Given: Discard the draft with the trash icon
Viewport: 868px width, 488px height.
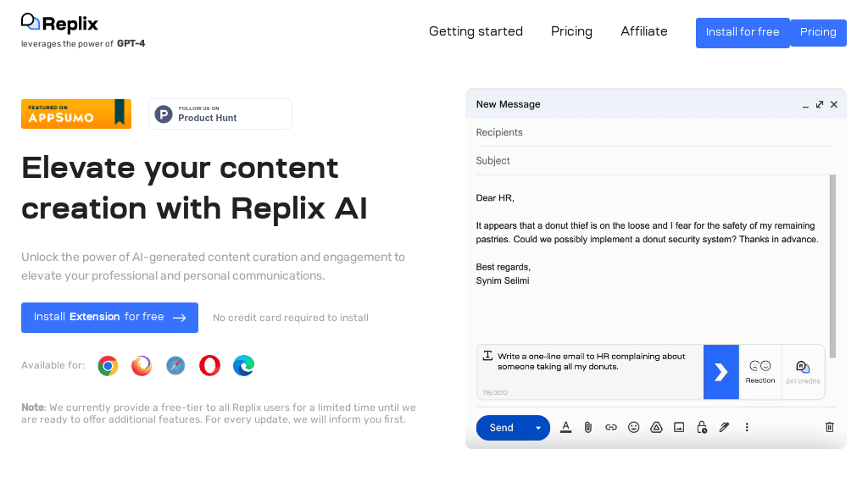Looking at the screenshot, I should tap(829, 427).
